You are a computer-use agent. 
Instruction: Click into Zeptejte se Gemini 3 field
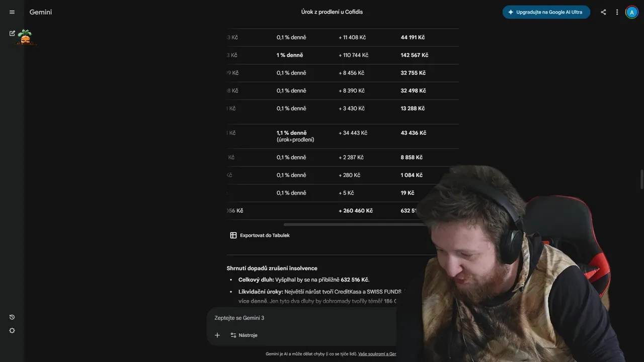(302, 318)
